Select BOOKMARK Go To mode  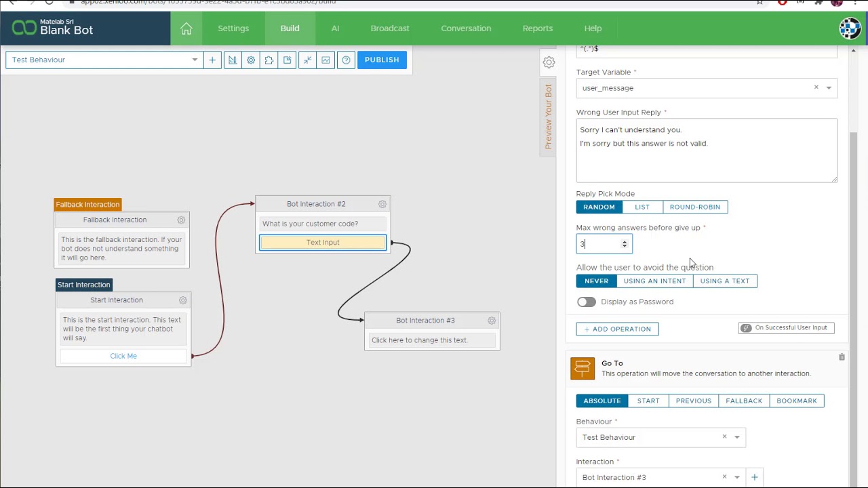pyautogui.click(x=797, y=401)
